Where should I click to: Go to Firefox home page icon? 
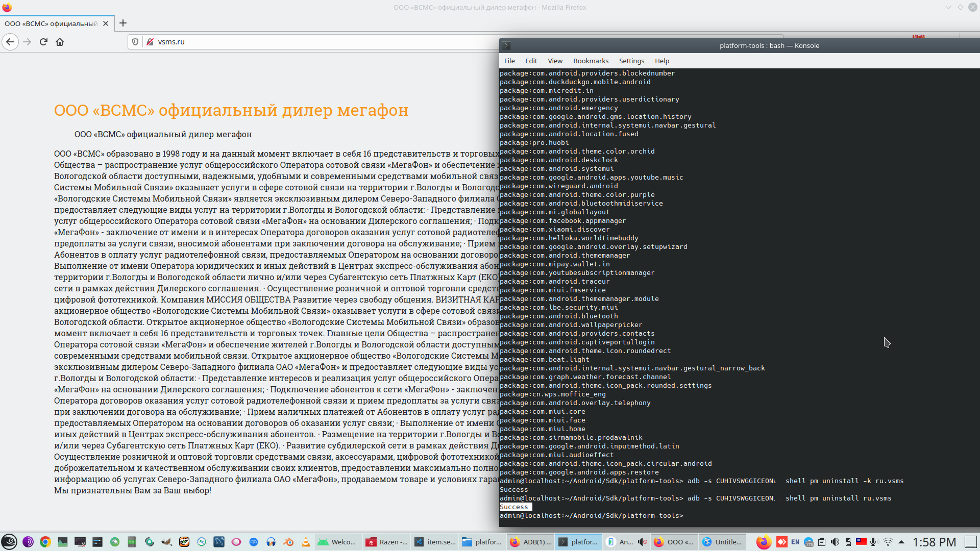pos(60,42)
